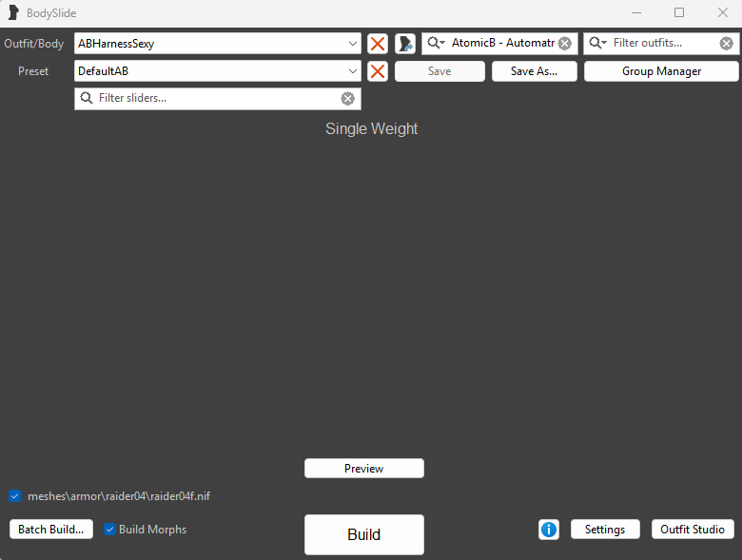Image resolution: width=742 pixels, height=560 pixels.
Task: Click the Preview button
Action: (x=364, y=468)
